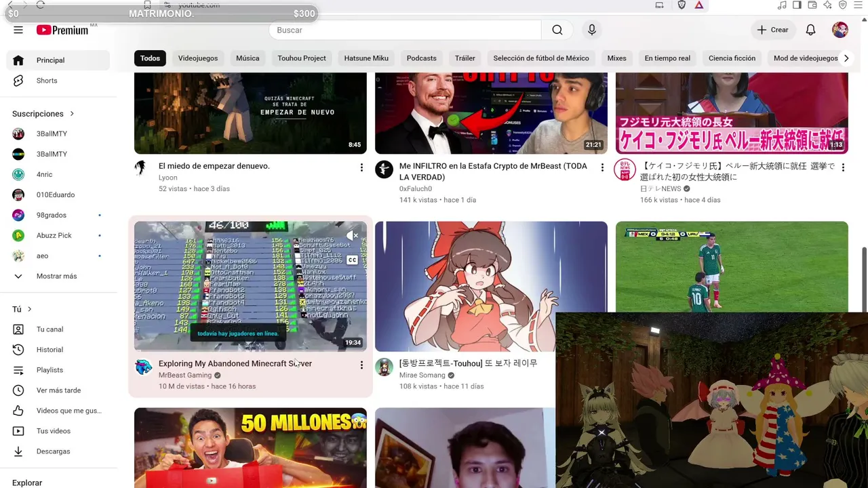Expand the Tú section arrow
Image resolution: width=868 pixels, height=488 pixels.
pyautogui.click(x=29, y=309)
